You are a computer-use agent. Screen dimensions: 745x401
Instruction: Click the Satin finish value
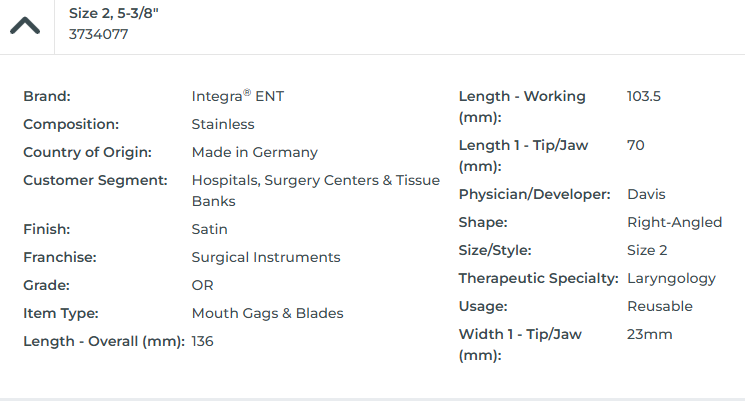pos(209,229)
